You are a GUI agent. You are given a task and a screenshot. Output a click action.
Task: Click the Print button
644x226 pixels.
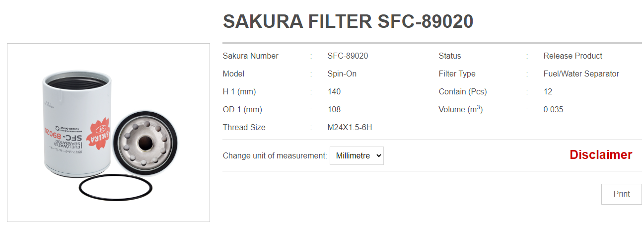tap(621, 194)
